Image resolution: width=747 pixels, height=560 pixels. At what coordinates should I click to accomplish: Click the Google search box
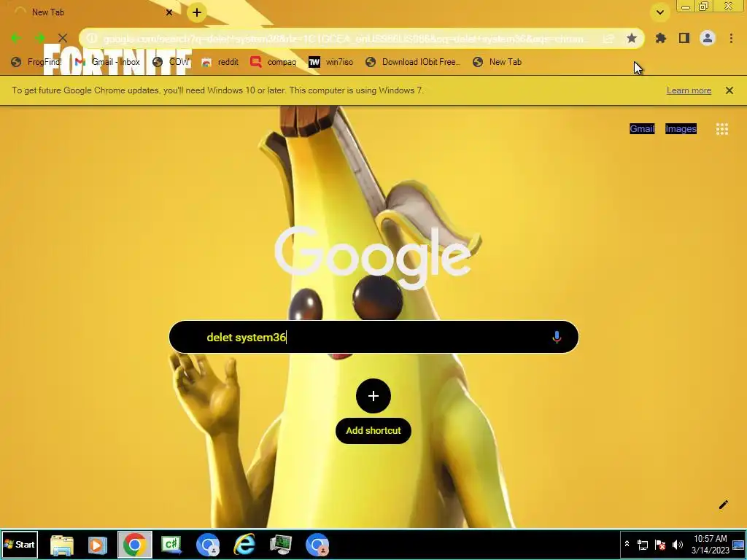[373, 337]
